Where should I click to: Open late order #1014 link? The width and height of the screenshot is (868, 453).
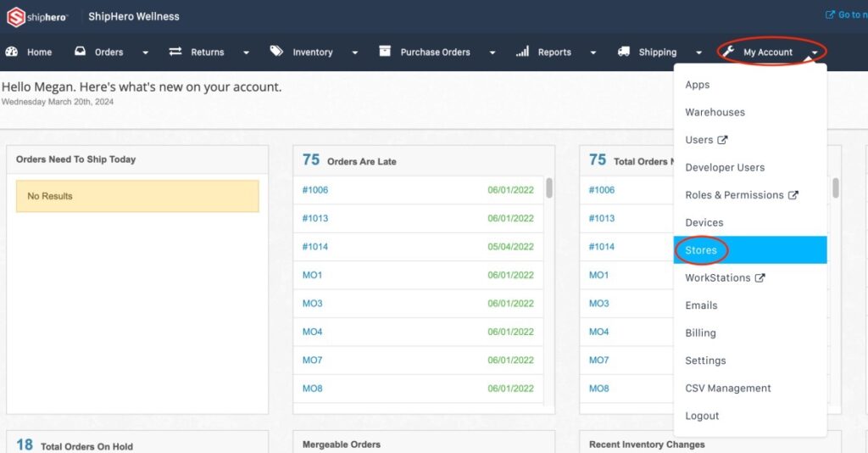coord(315,247)
